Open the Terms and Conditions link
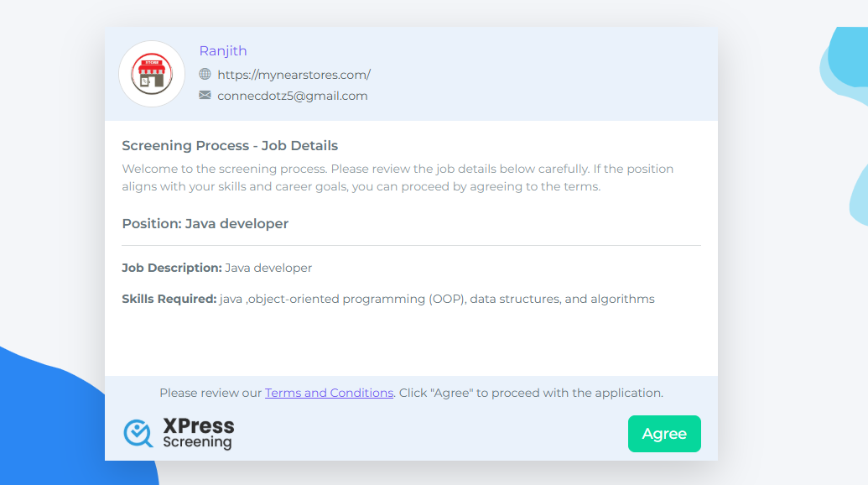 pos(329,393)
